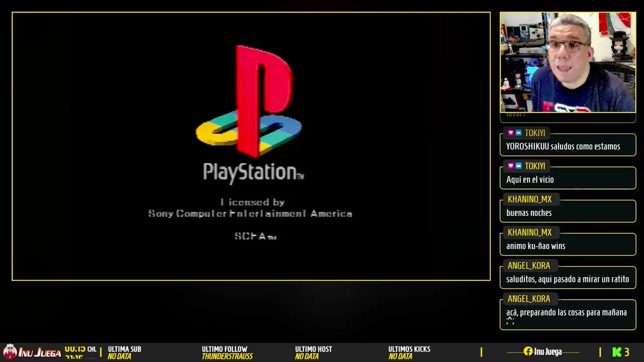
Task: Click 'NO DATA' under ULTIMO HOST
Action: (x=307, y=356)
